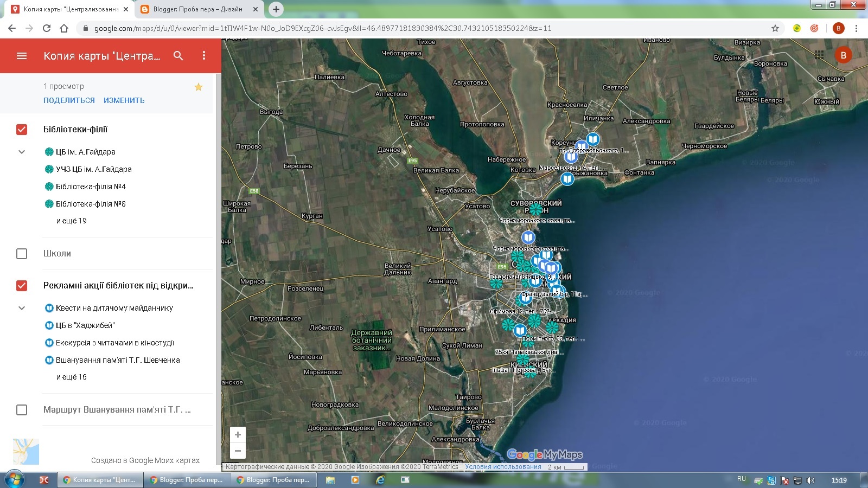Click the 15:19 clock in the taskbar

click(x=839, y=480)
